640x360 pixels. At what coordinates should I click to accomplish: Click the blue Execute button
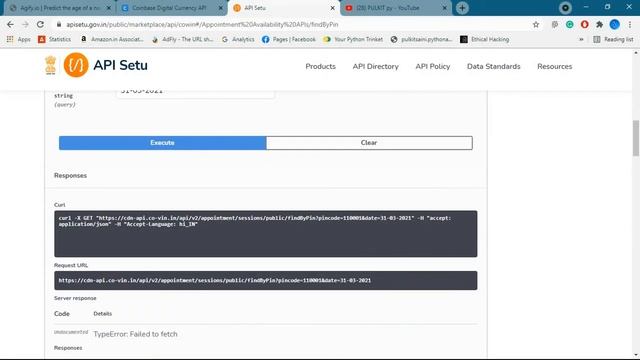coord(162,143)
